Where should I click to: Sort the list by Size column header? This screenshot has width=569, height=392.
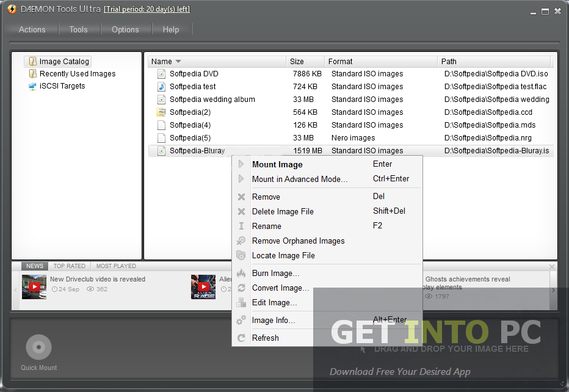(305, 61)
